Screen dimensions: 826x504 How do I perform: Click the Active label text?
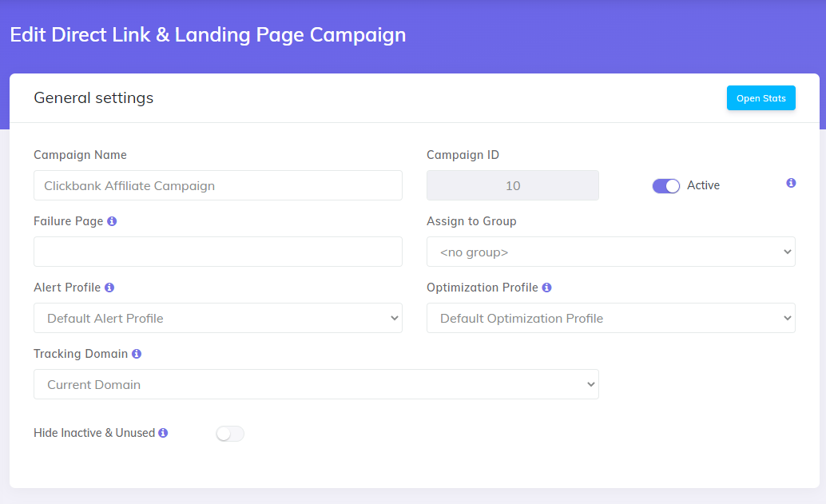pos(703,185)
